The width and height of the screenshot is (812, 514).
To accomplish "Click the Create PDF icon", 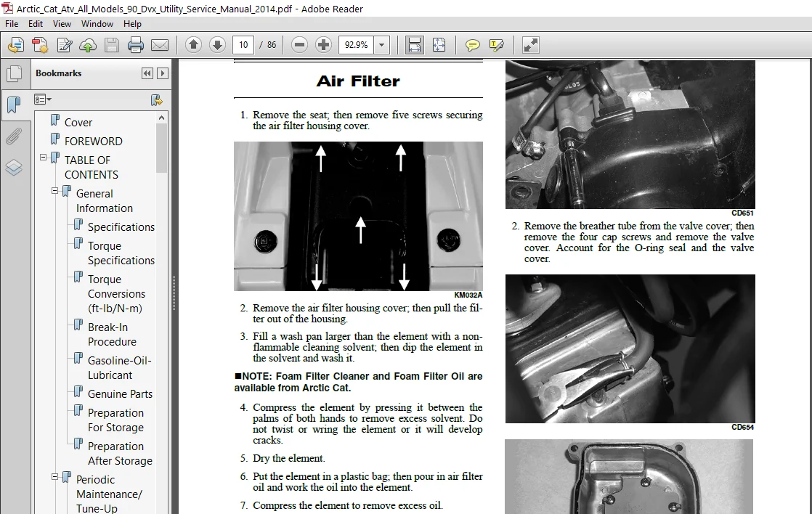I will point(40,45).
